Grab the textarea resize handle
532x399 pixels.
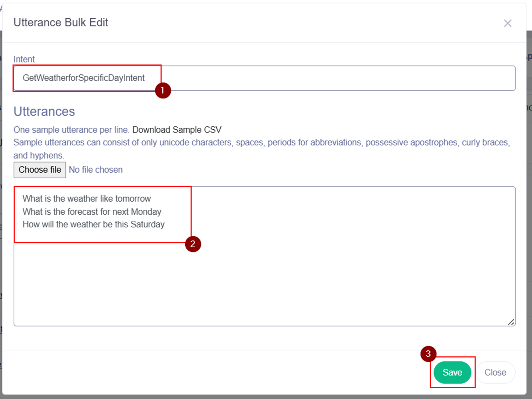tap(511, 322)
